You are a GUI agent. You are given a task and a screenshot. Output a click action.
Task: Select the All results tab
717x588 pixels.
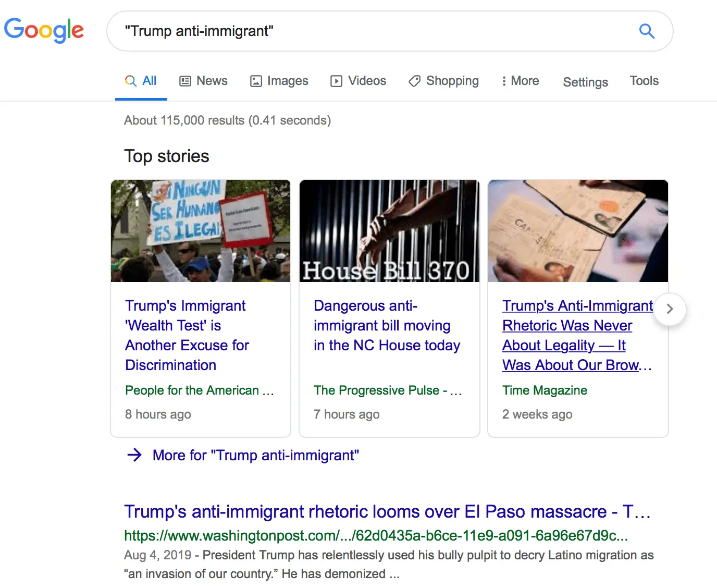click(x=141, y=81)
